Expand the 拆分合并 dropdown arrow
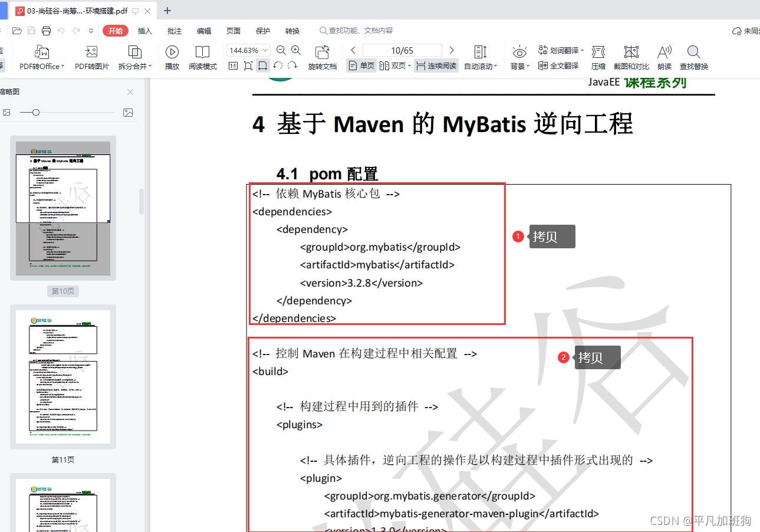This screenshot has height=532, width=760. 150,67
